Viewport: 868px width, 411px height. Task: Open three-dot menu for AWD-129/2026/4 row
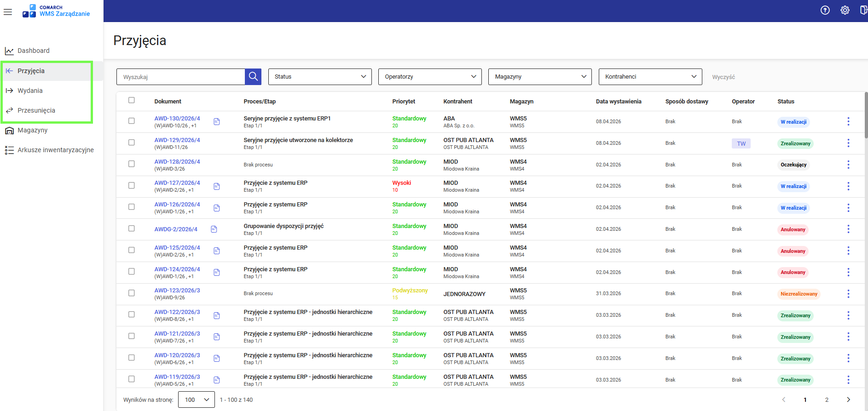point(848,143)
